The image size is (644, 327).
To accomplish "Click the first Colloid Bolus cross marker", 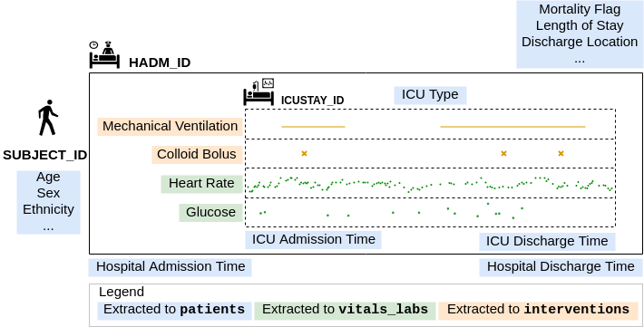I will click(x=305, y=153).
